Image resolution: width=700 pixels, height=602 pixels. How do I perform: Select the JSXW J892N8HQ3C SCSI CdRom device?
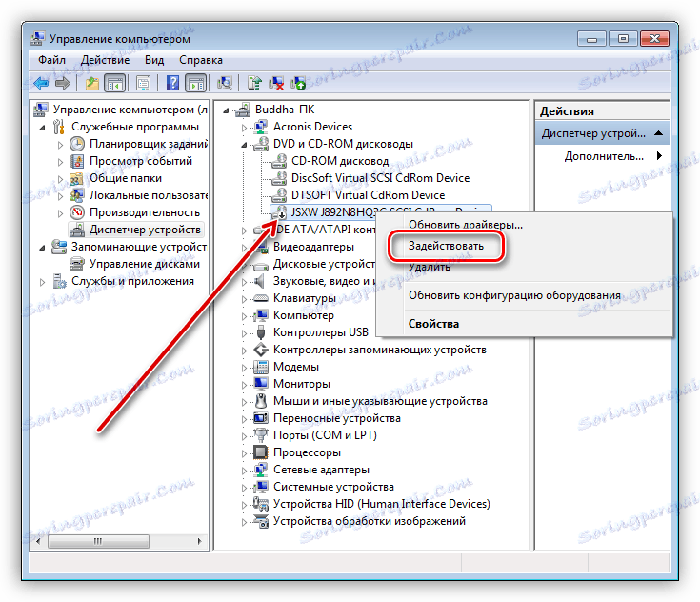tap(332, 211)
